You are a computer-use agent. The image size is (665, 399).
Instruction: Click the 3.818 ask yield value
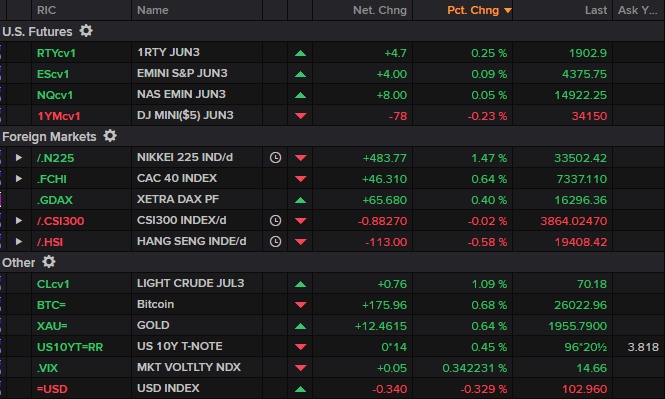[643, 347]
